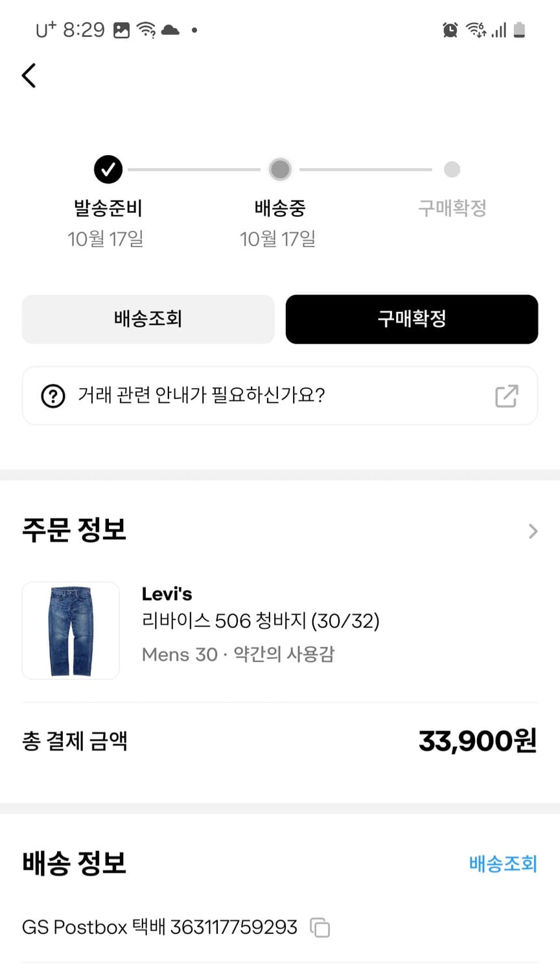Tap the gallery image notification icon
Image resolution: width=560 pixels, height=973 pixels.
coord(121,30)
